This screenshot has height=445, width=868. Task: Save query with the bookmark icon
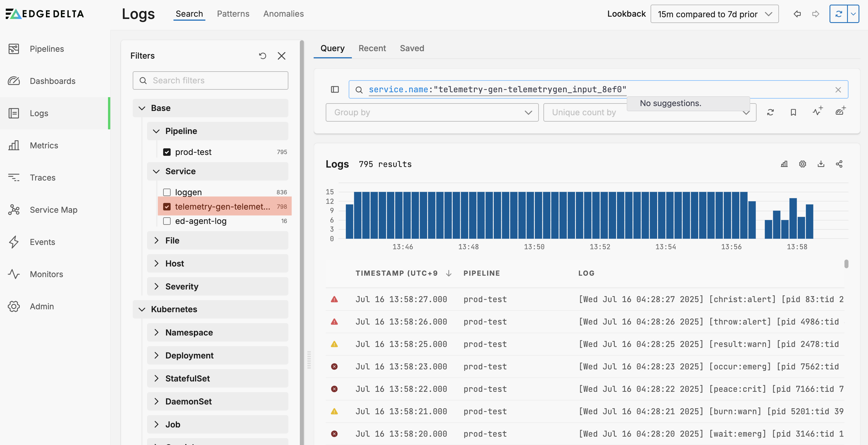pyautogui.click(x=793, y=112)
